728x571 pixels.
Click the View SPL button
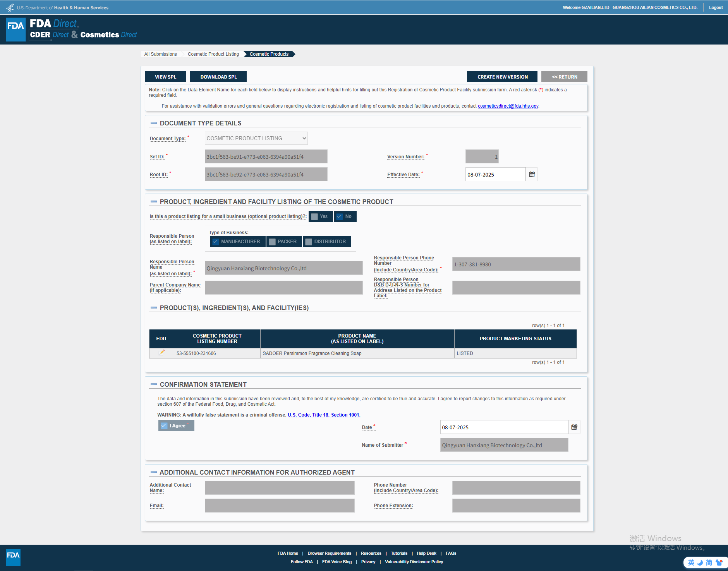(x=165, y=77)
